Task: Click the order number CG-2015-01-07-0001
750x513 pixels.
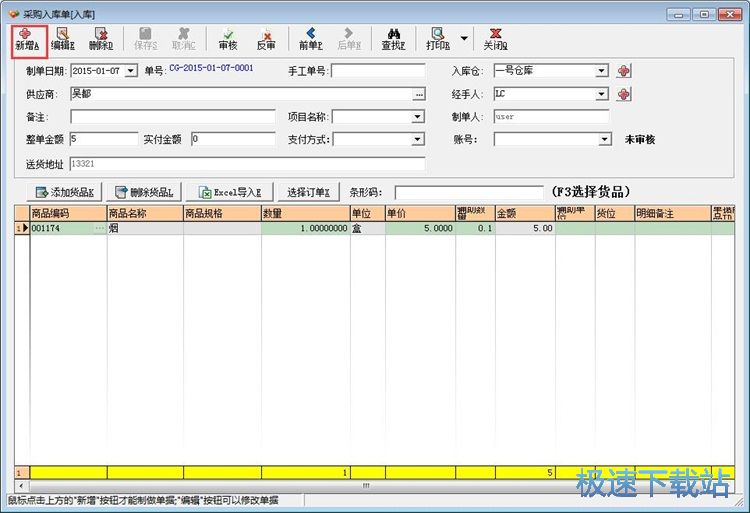Action: [x=211, y=68]
